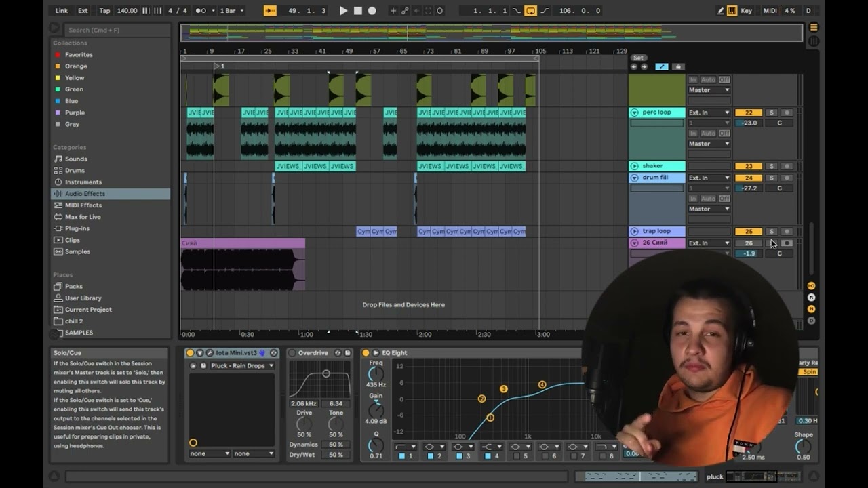The height and width of the screenshot is (488, 868).
Task: Toggle the Follow playback button
Action: [x=270, y=11]
